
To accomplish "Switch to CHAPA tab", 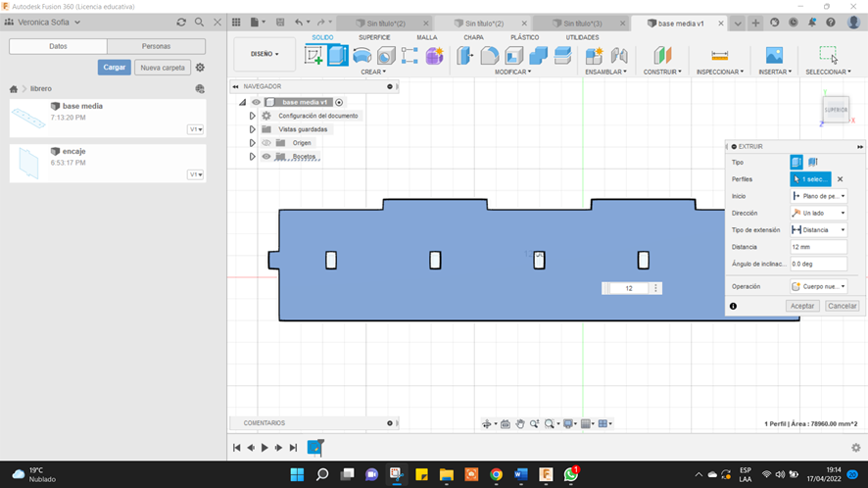I will (x=473, y=37).
